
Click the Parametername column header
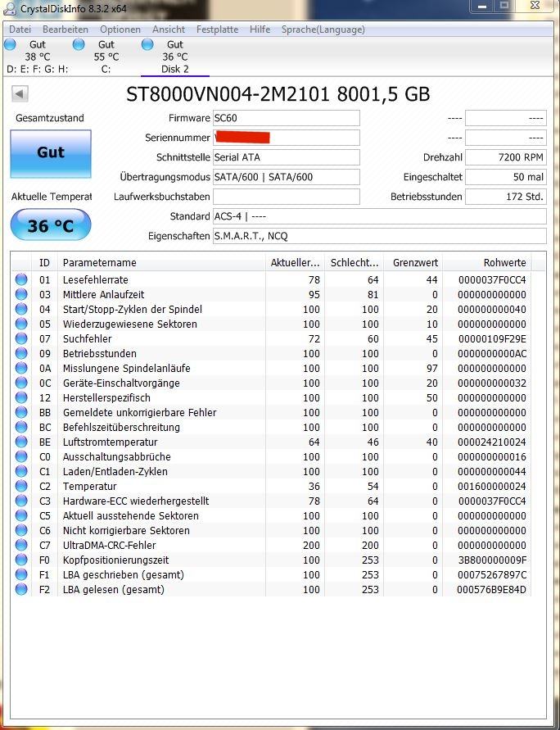tap(161, 262)
